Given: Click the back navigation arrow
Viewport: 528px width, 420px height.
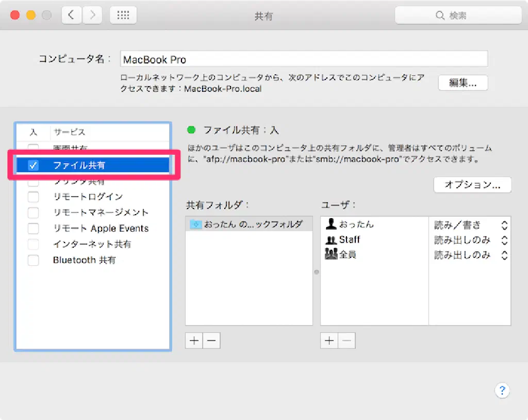Looking at the screenshot, I should (x=72, y=15).
